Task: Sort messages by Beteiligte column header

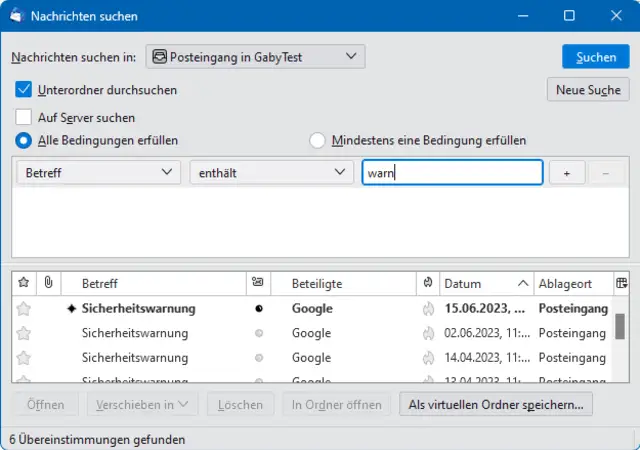Action: click(x=340, y=283)
